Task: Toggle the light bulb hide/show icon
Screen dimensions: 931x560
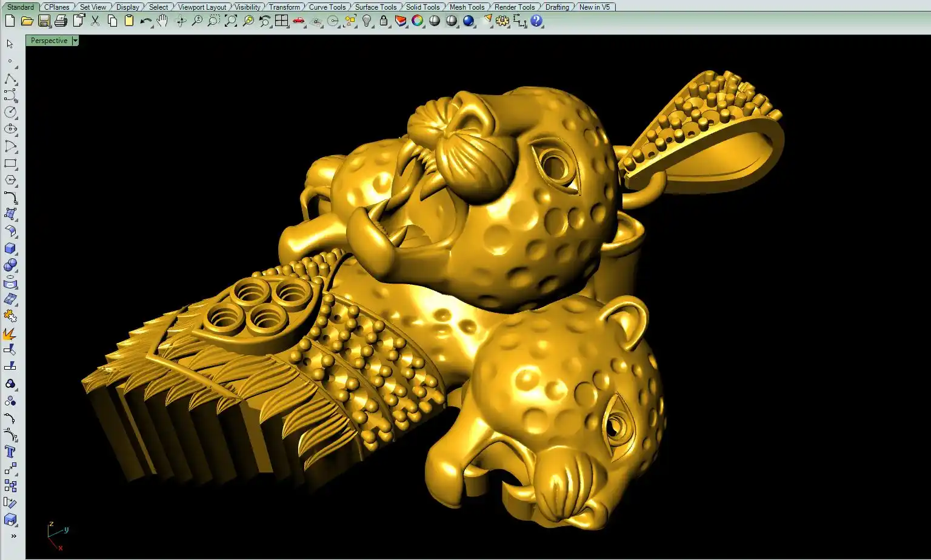Action: tap(367, 21)
